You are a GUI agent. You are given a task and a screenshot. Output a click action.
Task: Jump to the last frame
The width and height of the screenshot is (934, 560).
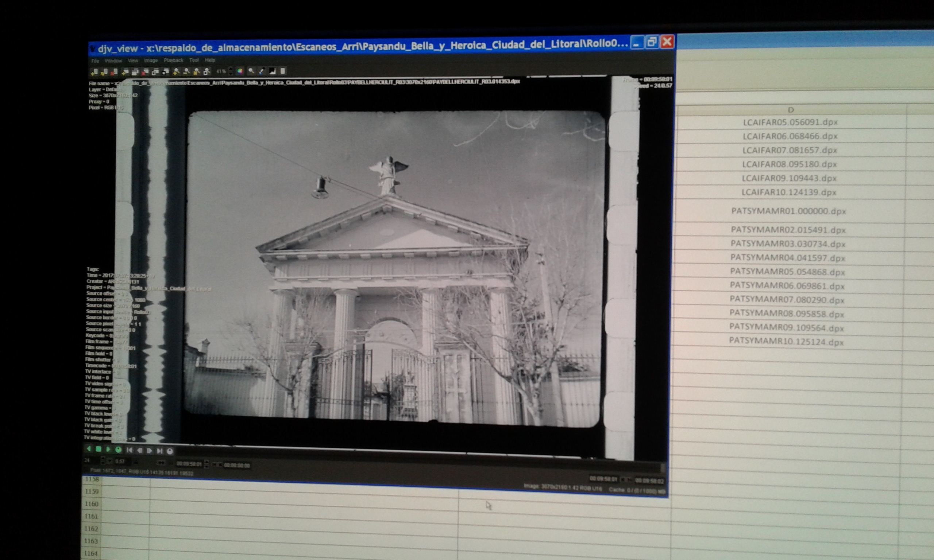160,451
